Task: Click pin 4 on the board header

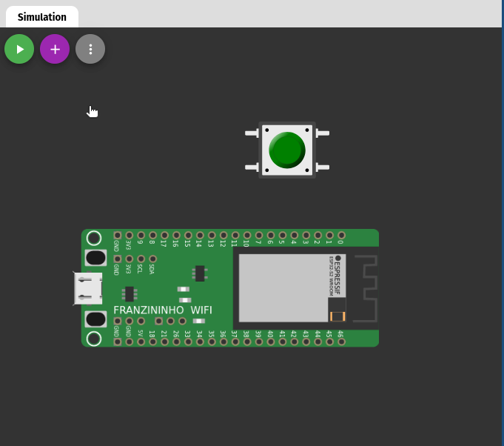Action: [294, 236]
